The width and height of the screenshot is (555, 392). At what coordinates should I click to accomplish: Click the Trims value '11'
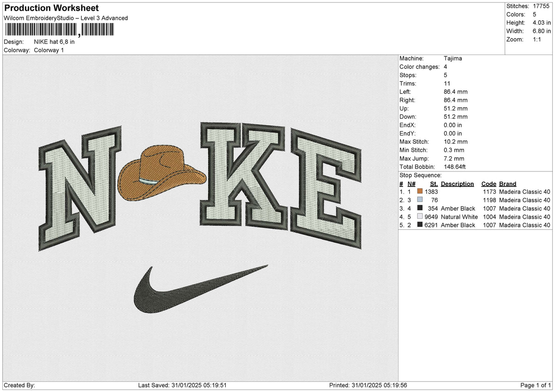pos(447,83)
